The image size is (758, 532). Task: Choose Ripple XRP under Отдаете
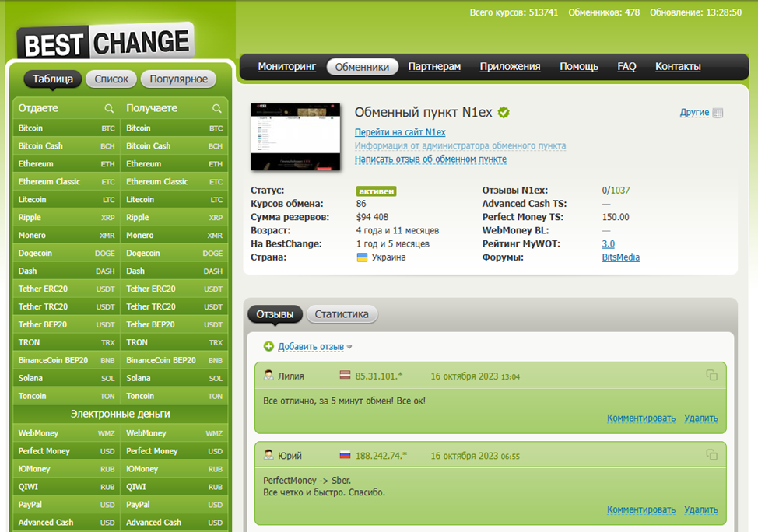tap(66, 218)
